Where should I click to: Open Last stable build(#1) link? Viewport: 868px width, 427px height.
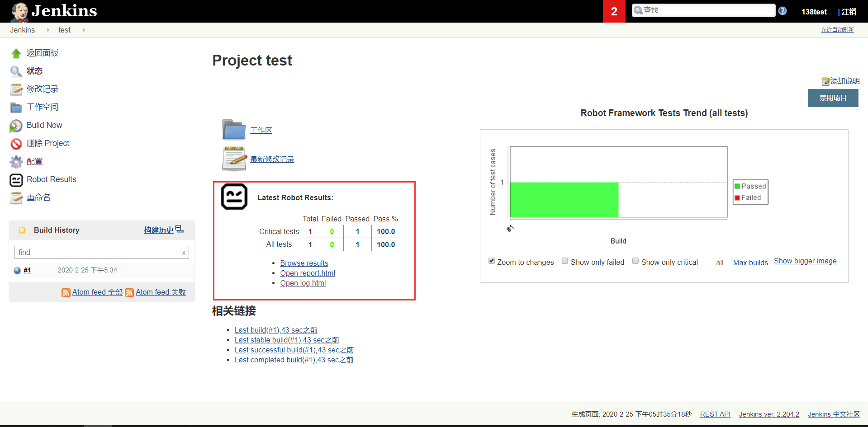click(x=287, y=340)
